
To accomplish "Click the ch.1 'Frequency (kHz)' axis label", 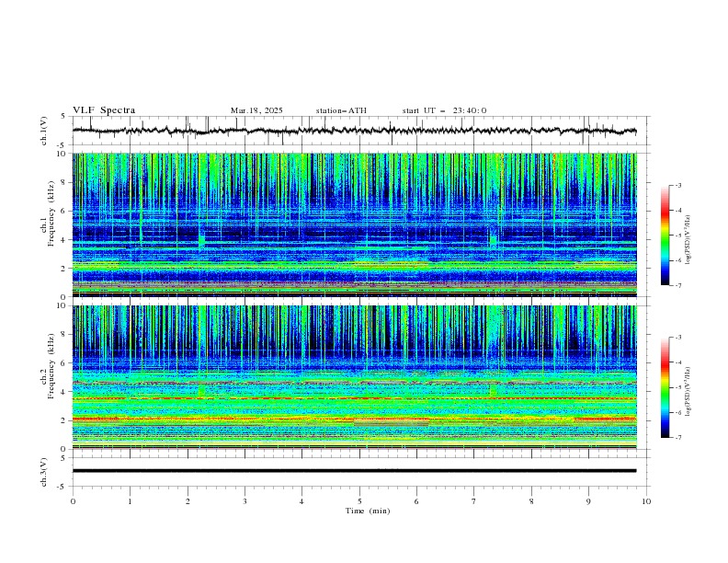I will pos(51,212).
